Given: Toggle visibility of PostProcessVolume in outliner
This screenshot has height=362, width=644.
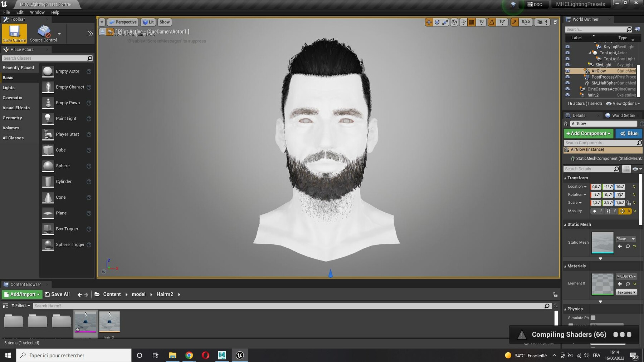Looking at the screenshot, I should pos(567,77).
